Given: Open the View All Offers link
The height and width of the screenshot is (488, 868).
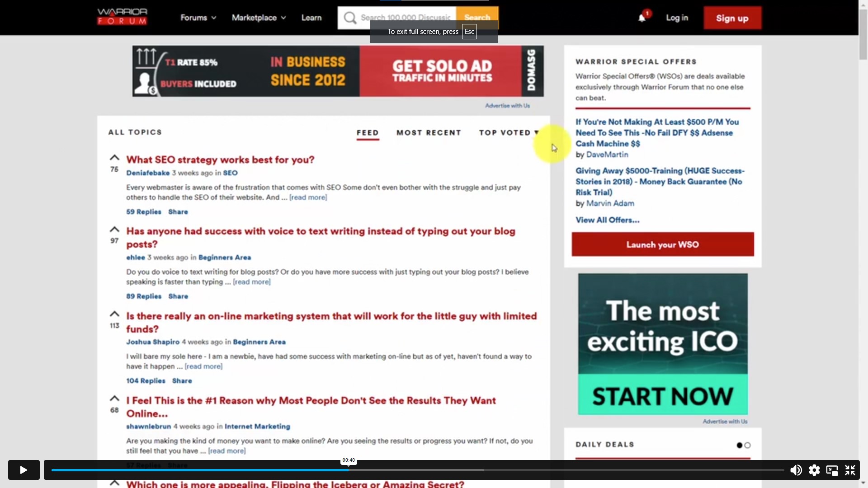Looking at the screenshot, I should 607,220.
